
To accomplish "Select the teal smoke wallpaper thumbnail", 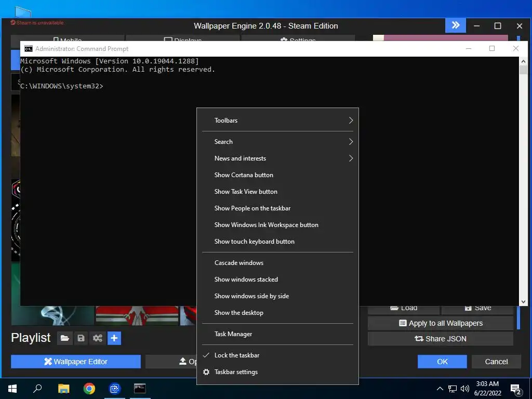I will 52,315.
